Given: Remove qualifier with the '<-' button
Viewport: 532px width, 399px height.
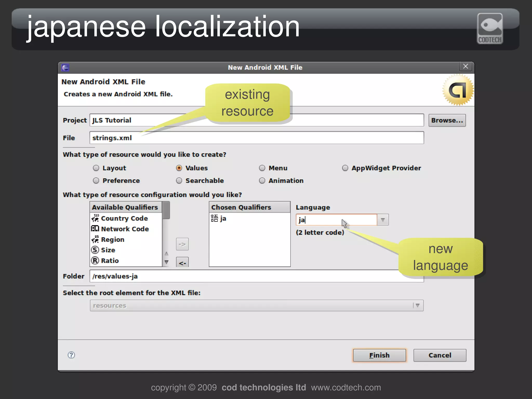Looking at the screenshot, I should tap(182, 262).
